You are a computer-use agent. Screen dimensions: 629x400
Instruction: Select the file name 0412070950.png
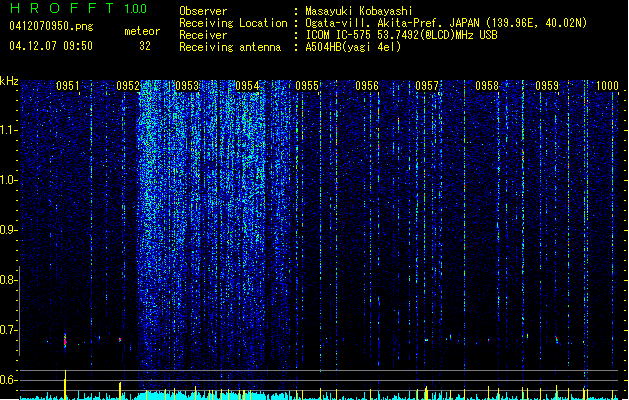[x=51, y=27]
